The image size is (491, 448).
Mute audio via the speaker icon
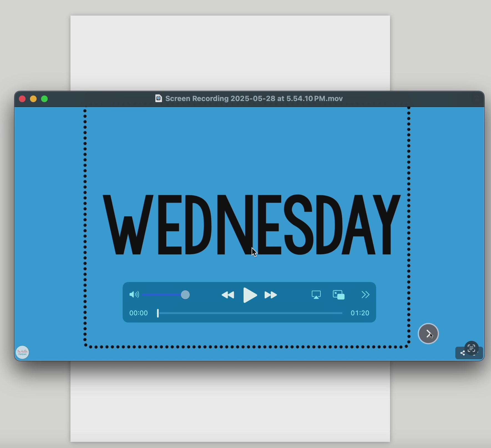pos(134,295)
